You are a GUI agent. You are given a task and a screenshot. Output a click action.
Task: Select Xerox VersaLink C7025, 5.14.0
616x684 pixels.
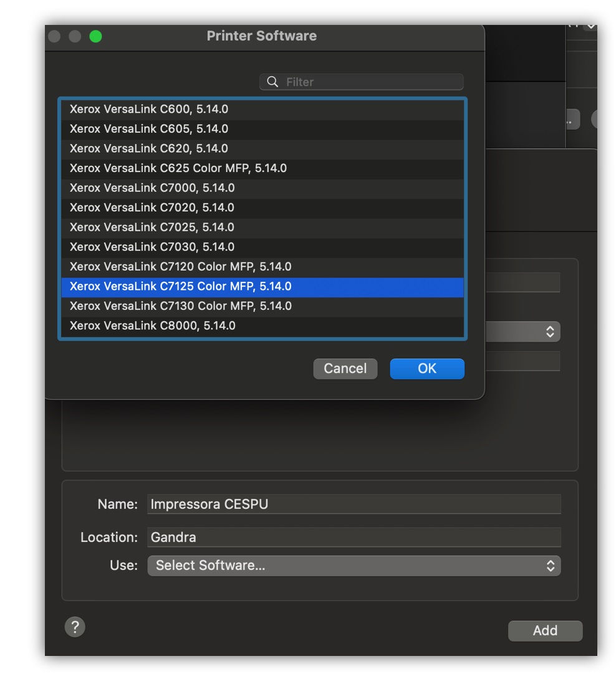pyautogui.click(x=262, y=227)
